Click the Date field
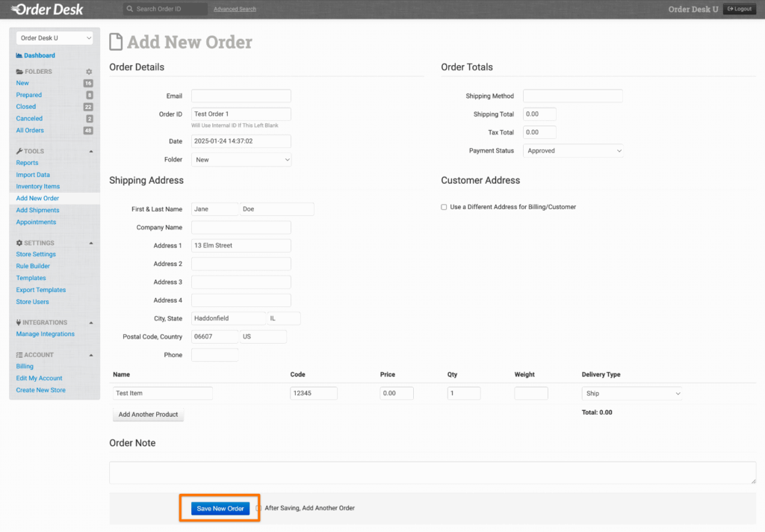 (x=241, y=141)
